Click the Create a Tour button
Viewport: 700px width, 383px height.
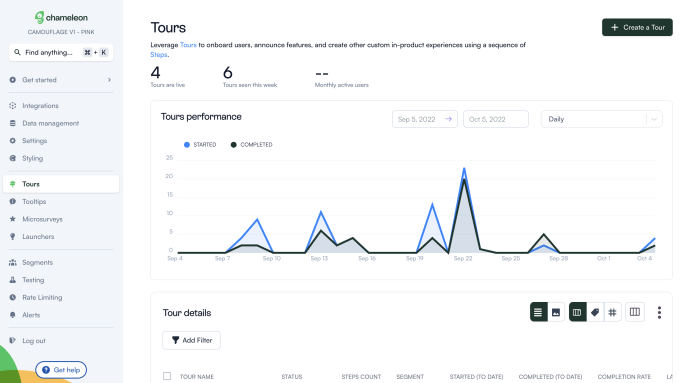coord(637,27)
